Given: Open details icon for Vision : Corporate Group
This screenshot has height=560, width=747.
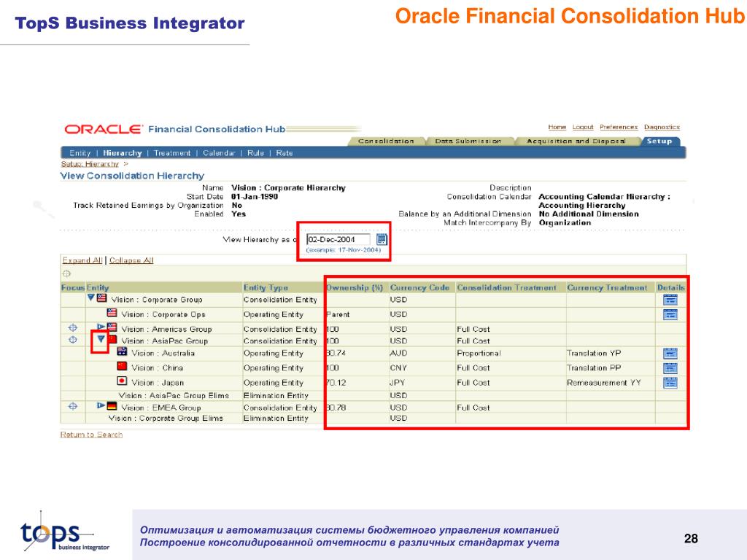Looking at the screenshot, I should coord(670,300).
